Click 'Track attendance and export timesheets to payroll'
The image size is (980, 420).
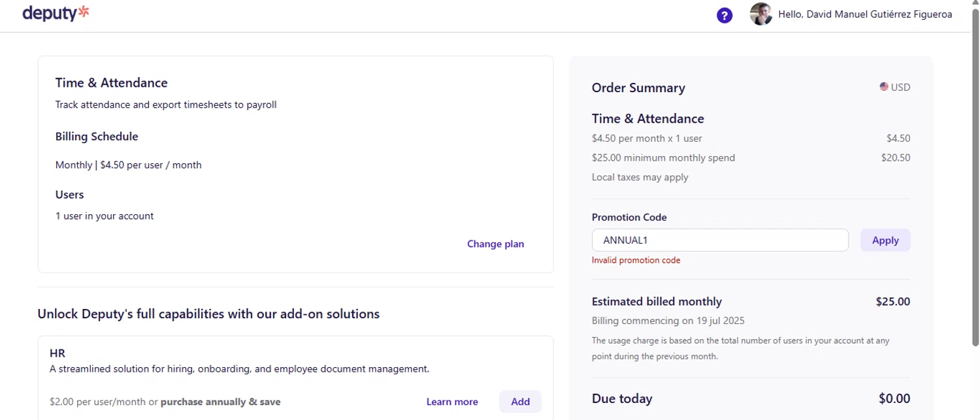166,105
